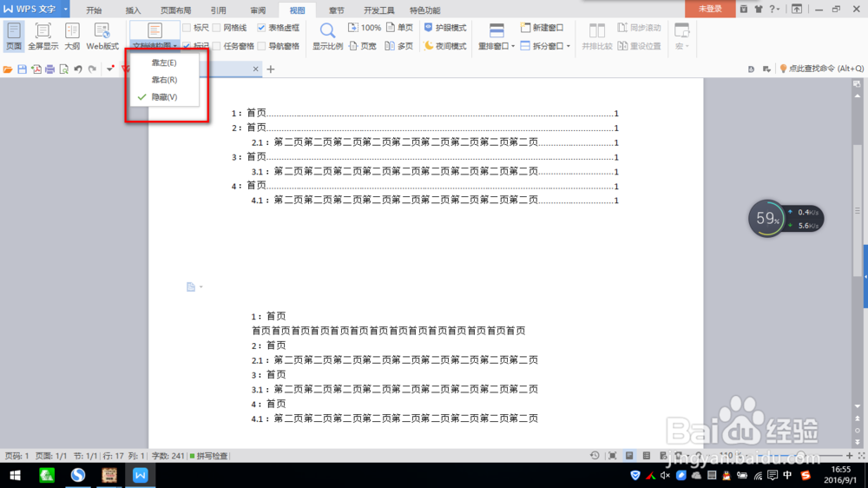868x488 pixels.
Task: Open the Windows Start button
Action: click(x=15, y=475)
